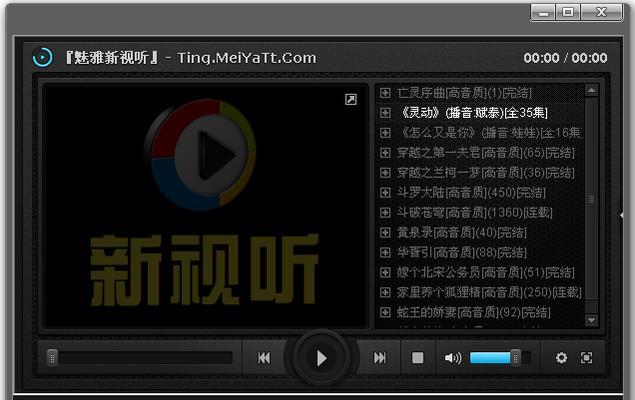Minimize the player window
This screenshot has height=400, width=635.
click(x=543, y=13)
